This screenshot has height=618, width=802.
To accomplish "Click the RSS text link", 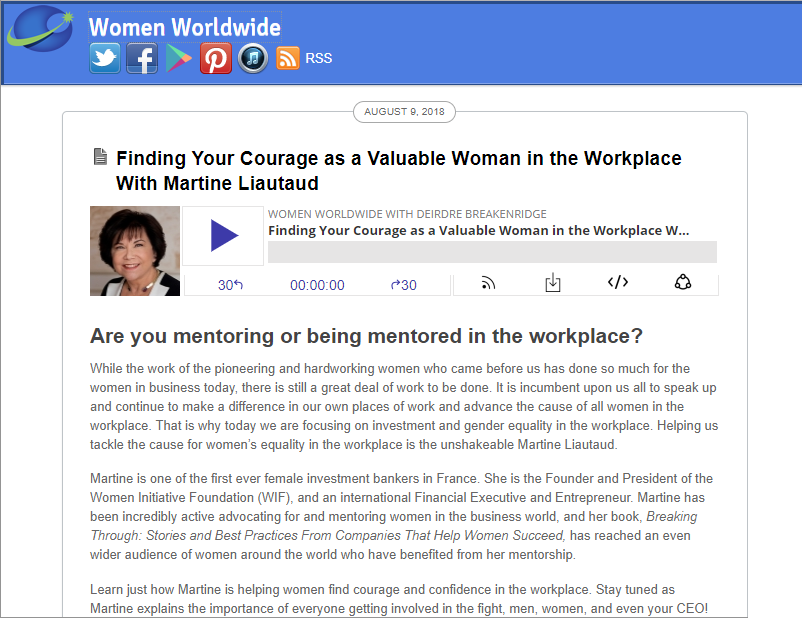I will pyautogui.click(x=319, y=58).
